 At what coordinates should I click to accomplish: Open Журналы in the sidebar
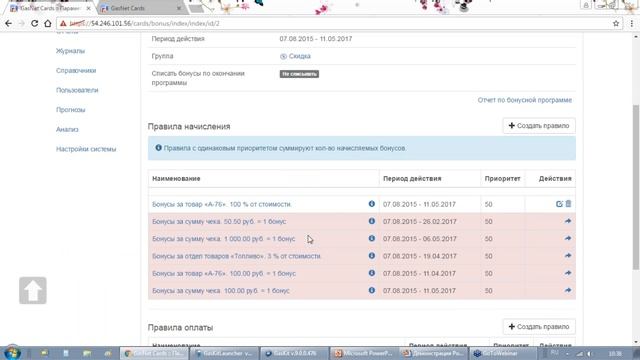click(70, 51)
